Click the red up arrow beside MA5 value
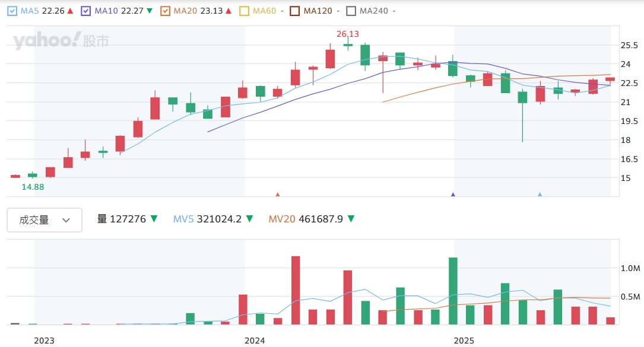 (x=70, y=11)
